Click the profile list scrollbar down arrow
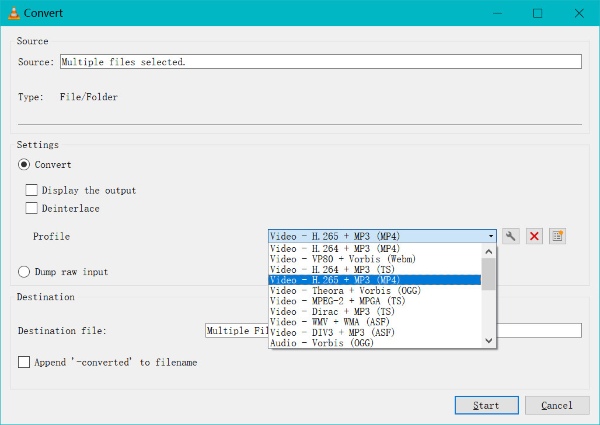 point(489,341)
